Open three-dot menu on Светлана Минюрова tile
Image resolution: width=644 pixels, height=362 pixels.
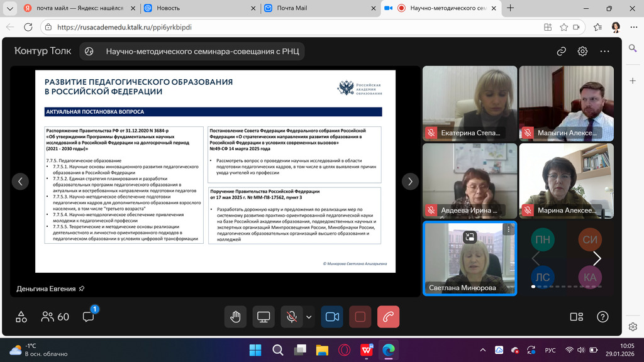click(x=509, y=229)
